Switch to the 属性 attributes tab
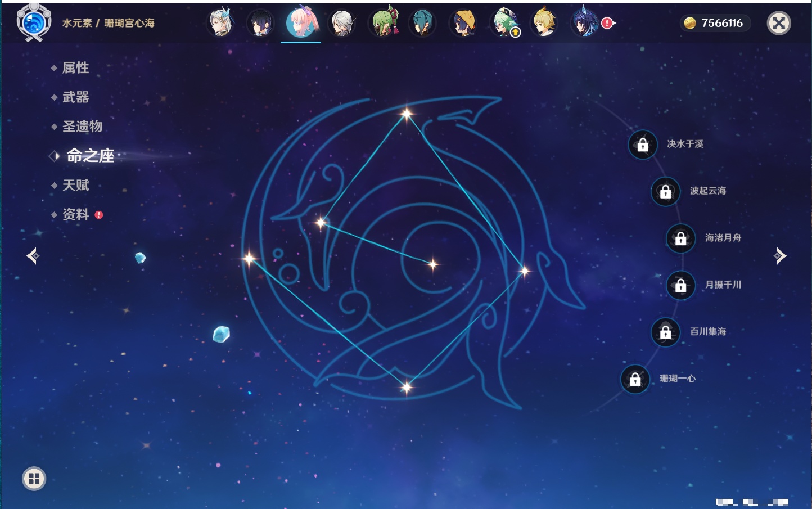Image resolution: width=812 pixels, height=509 pixels. point(75,68)
